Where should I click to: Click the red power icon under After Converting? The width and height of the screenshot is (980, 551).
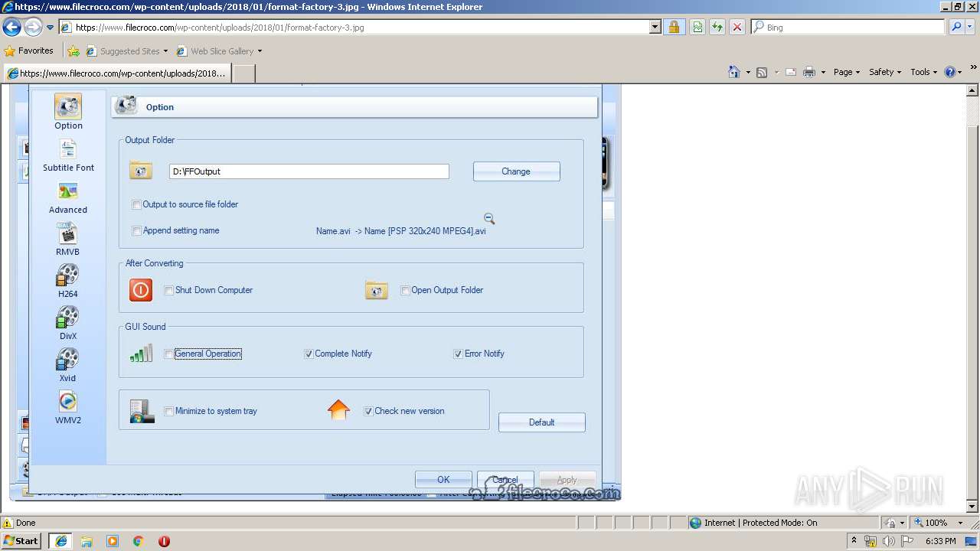(x=141, y=289)
